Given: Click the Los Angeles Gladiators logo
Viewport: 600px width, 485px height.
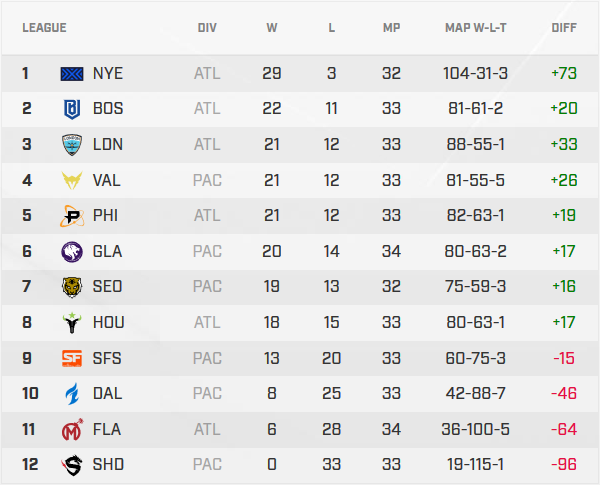Looking at the screenshot, I should (73, 251).
